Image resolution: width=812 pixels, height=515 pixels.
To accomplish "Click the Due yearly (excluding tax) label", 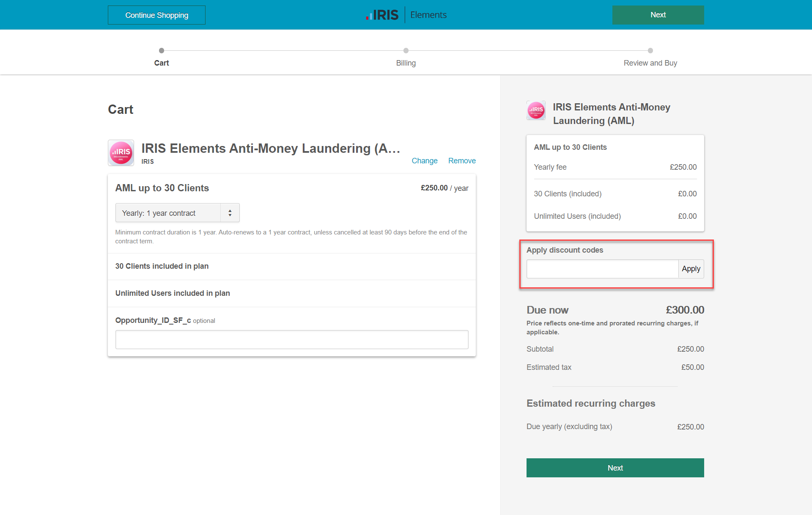I will (x=569, y=427).
